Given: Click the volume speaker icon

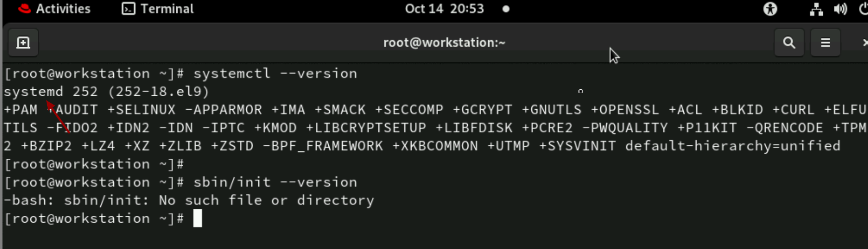Looking at the screenshot, I should 840,9.
